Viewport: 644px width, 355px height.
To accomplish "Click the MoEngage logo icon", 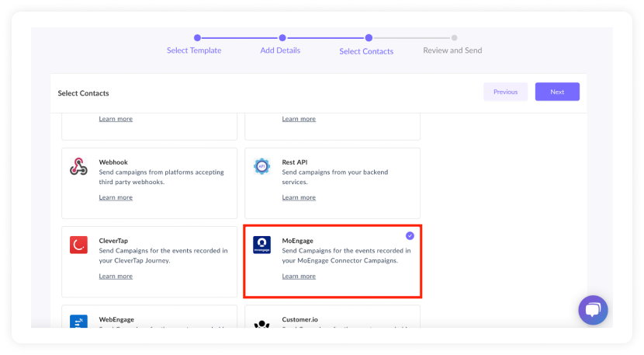I will coord(261,245).
